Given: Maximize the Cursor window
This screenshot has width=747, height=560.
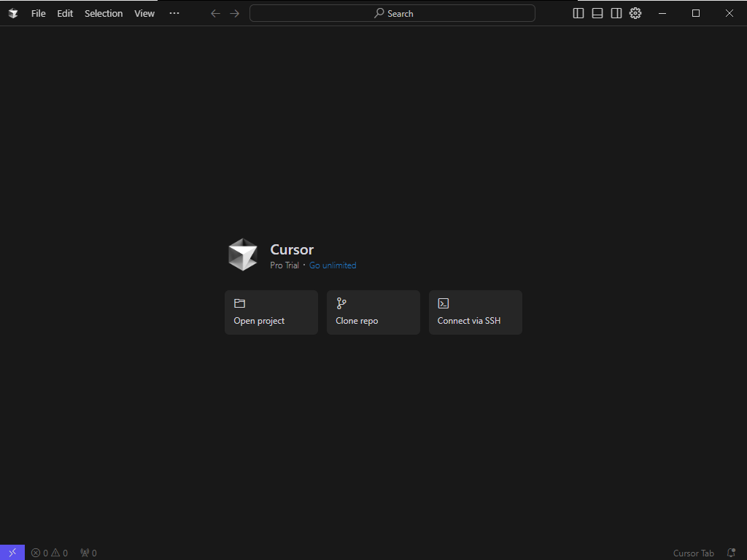Looking at the screenshot, I should (695, 13).
